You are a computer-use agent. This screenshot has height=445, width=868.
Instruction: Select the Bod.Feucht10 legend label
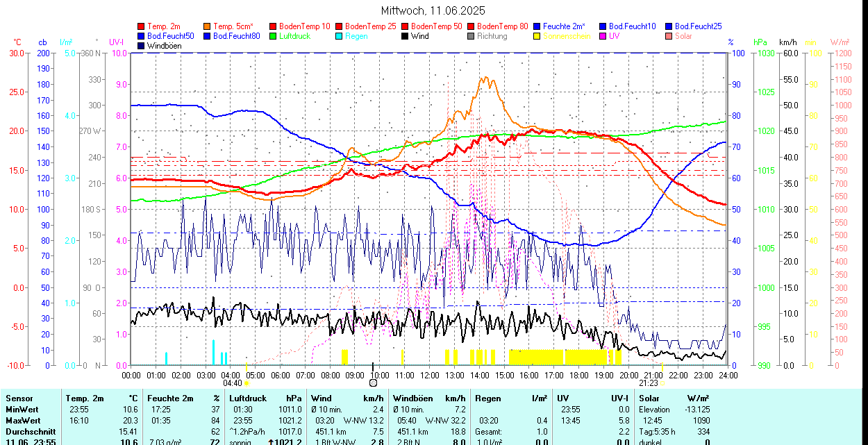coord(632,26)
